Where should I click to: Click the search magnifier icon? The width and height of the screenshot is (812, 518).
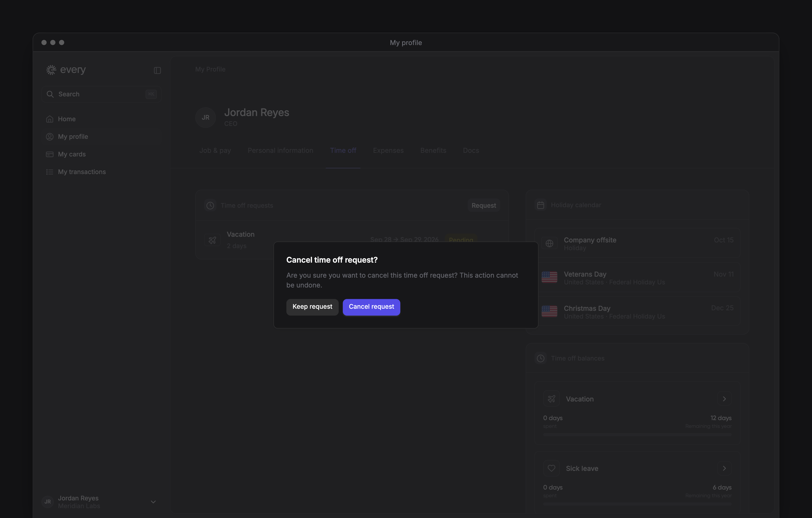pos(50,94)
